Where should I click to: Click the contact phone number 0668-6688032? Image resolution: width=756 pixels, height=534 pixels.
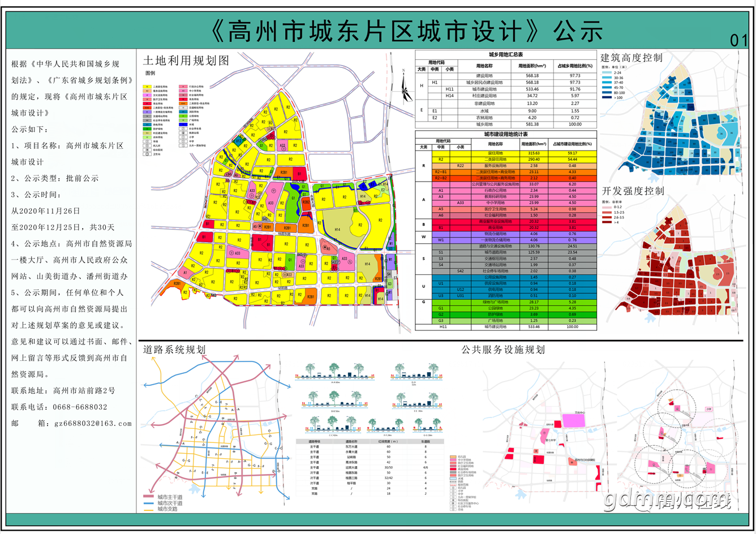point(80,407)
